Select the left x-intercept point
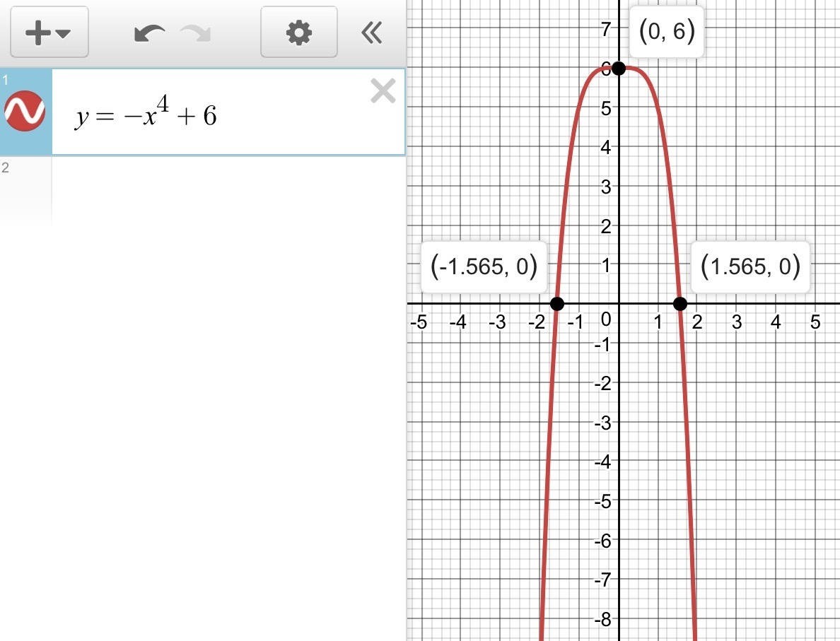Image resolution: width=840 pixels, height=641 pixels. (557, 304)
